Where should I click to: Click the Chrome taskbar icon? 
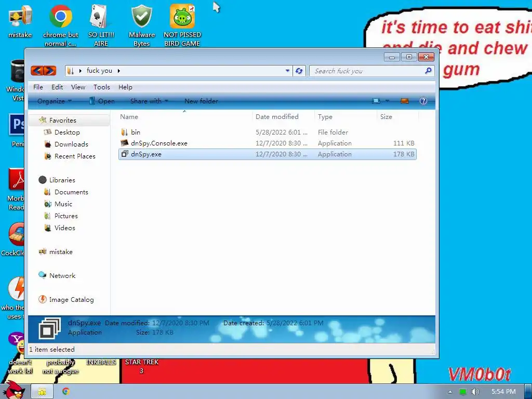(66, 392)
